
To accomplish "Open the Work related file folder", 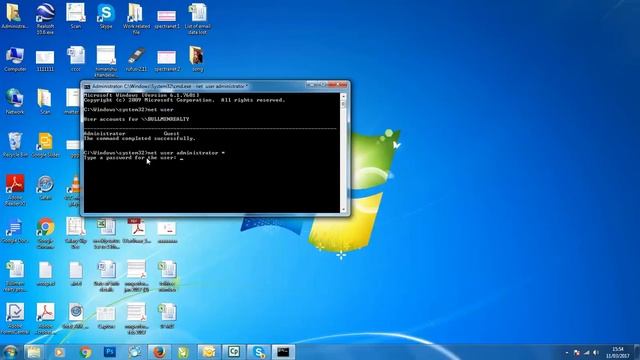I will pos(136,18).
